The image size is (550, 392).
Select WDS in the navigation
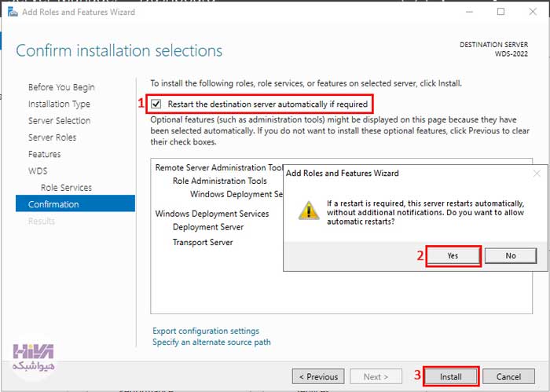(x=38, y=170)
